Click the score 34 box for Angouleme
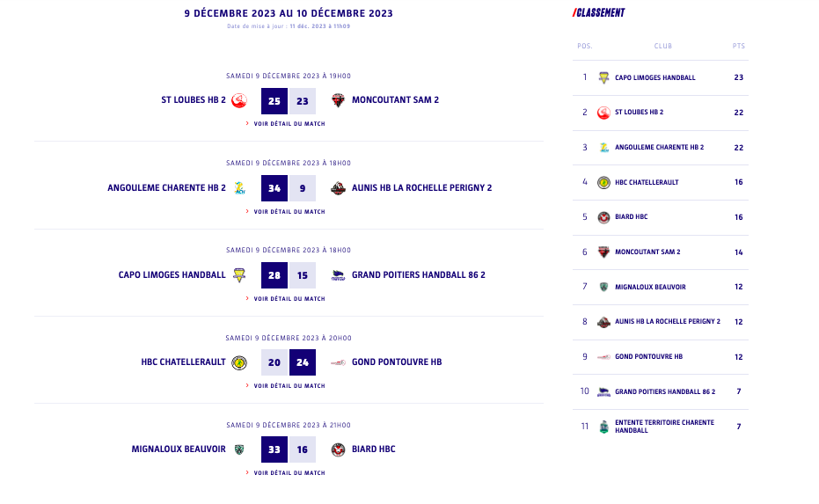Viewport: 819px width, 504px height. pos(274,187)
